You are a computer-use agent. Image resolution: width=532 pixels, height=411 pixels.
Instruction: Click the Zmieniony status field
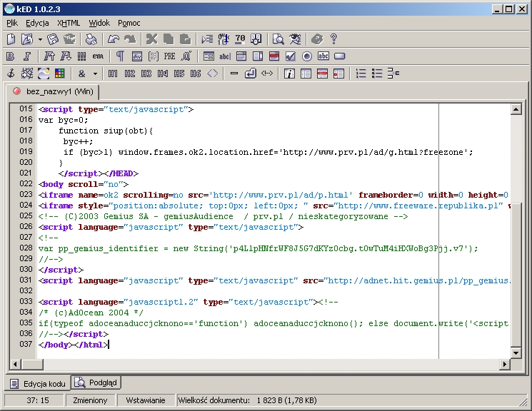click(x=90, y=400)
